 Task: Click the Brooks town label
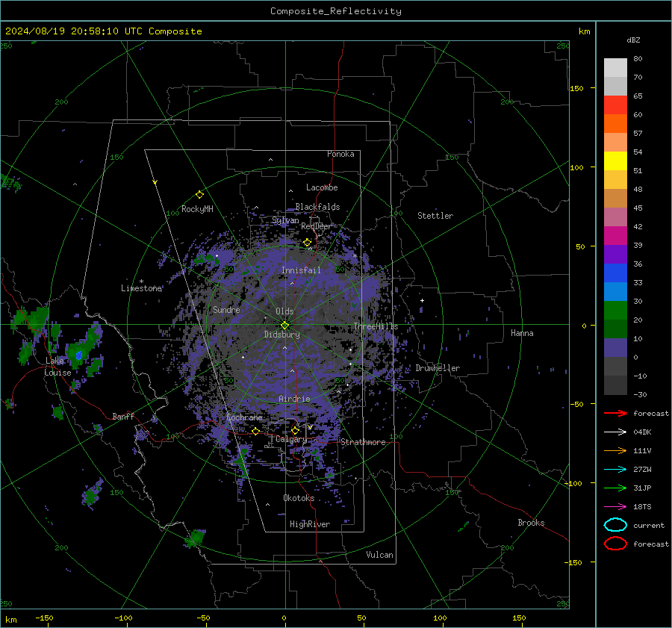coord(531,523)
